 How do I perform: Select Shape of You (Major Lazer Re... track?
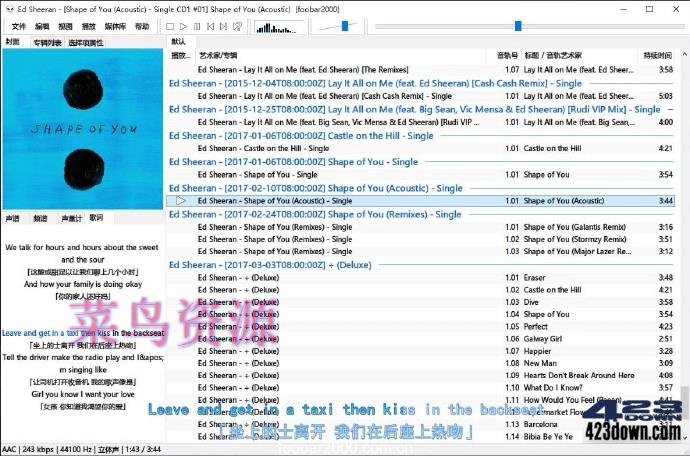[422, 251]
